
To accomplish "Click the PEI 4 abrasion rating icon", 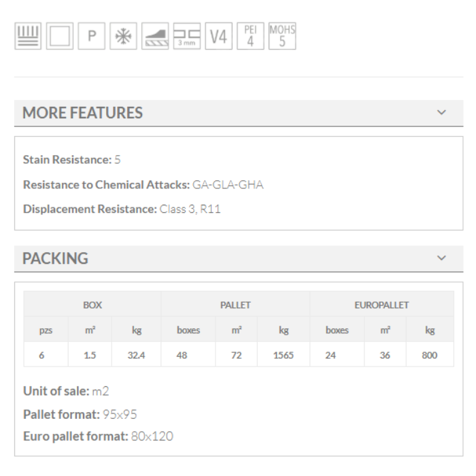I will coord(250,37).
